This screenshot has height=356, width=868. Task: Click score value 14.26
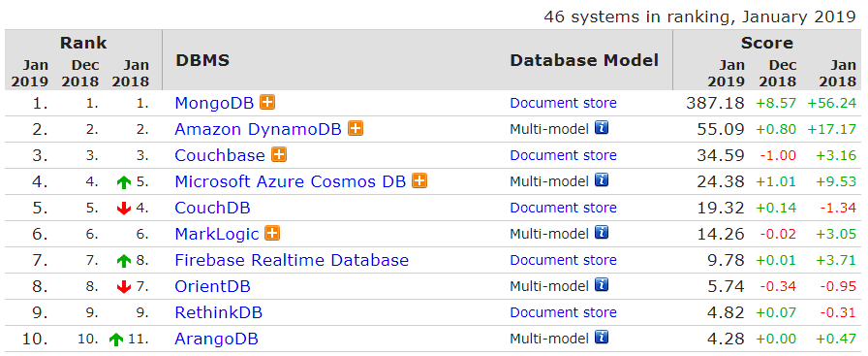point(721,234)
